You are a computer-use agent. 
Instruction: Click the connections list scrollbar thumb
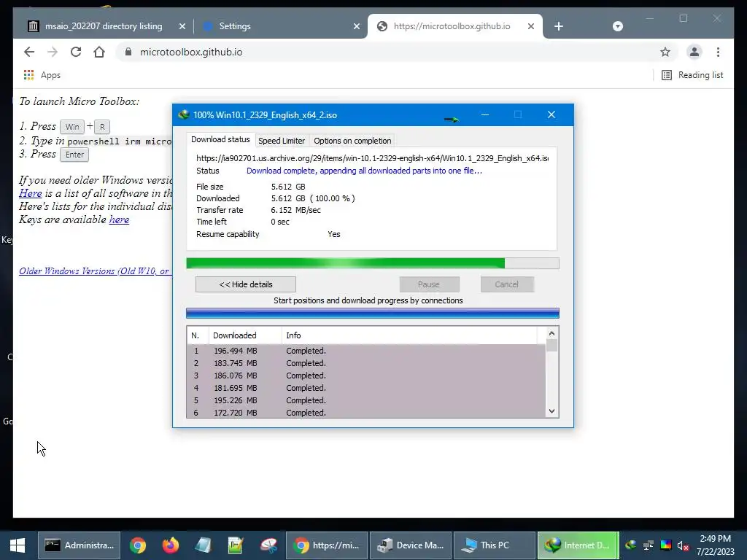[x=551, y=345]
